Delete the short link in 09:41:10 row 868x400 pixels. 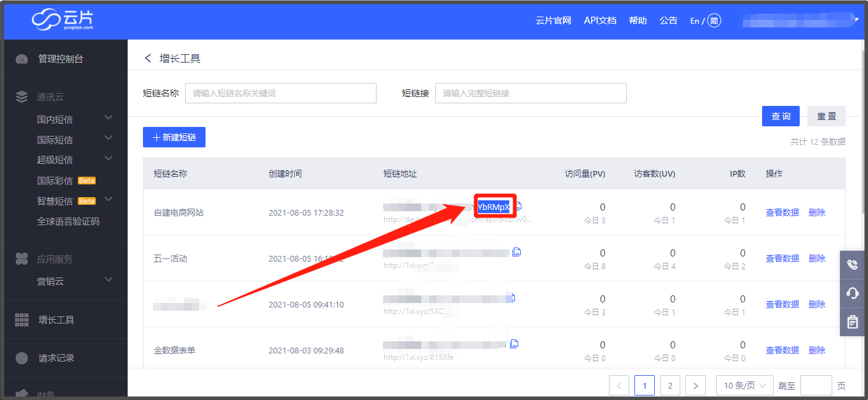point(817,304)
